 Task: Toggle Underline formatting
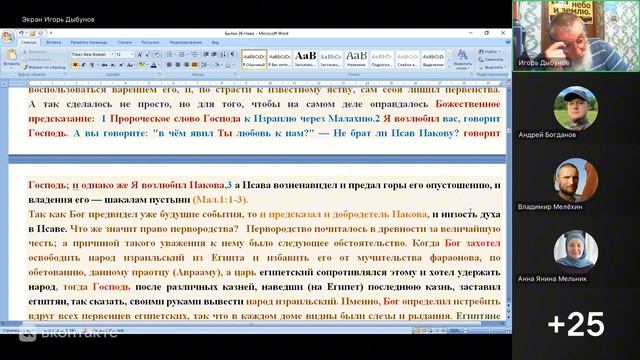click(x=92, y=65)
